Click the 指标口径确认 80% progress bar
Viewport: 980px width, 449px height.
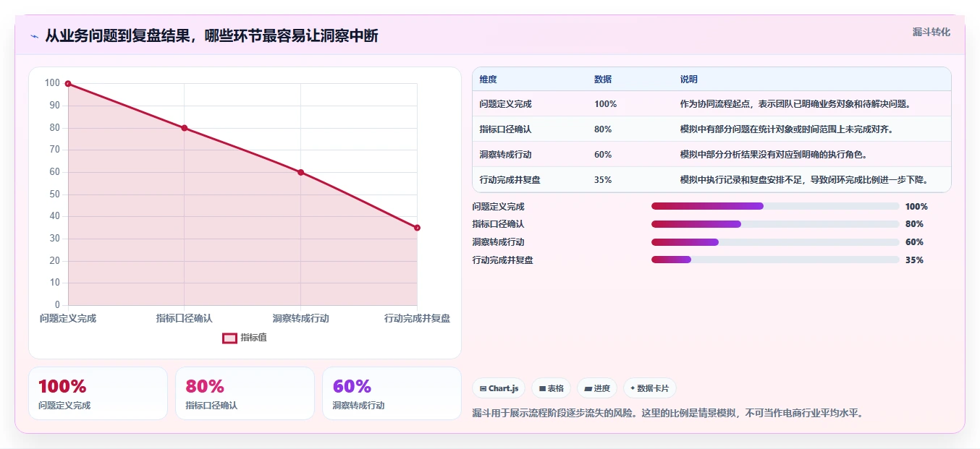pos(775,224)
